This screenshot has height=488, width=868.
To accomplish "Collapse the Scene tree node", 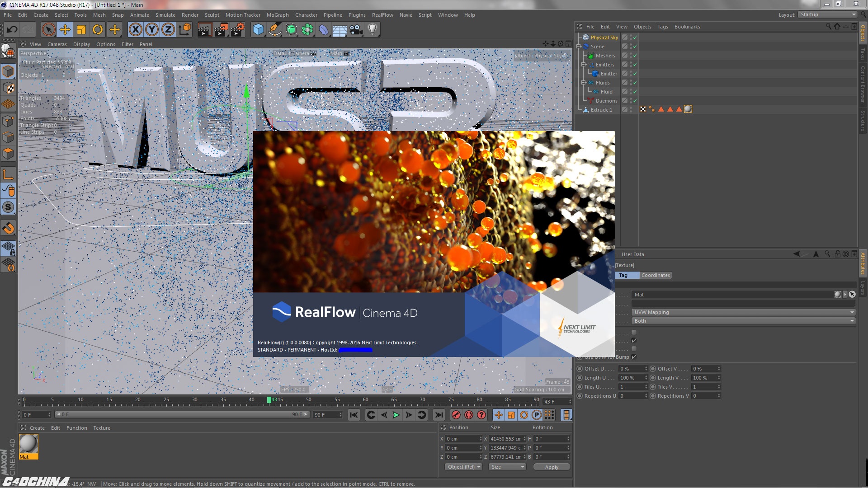I will point(578,47).
